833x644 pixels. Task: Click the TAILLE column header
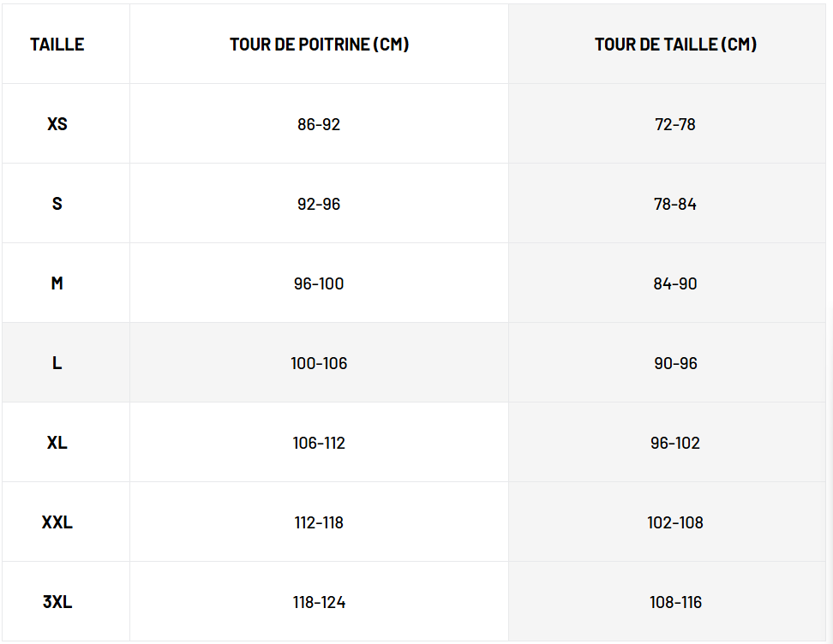click(x=57, y=45)
